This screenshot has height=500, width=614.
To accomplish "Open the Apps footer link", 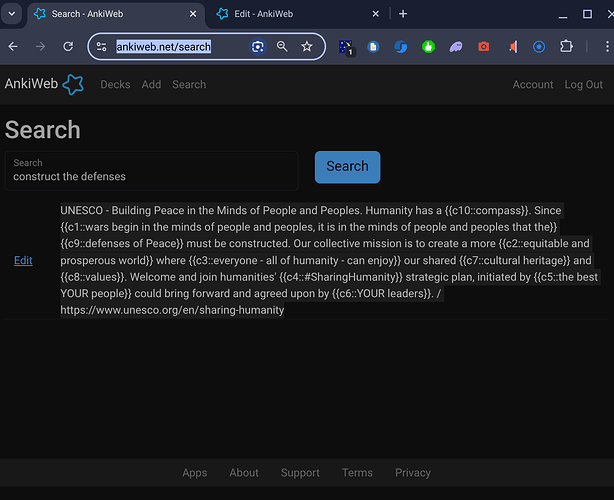I will click(x=195, y=473).
